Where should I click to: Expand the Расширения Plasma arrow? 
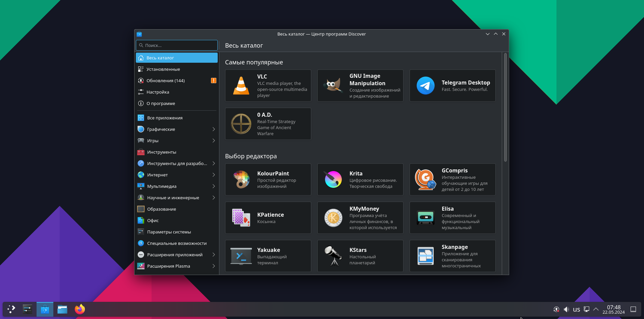(213, 266)
